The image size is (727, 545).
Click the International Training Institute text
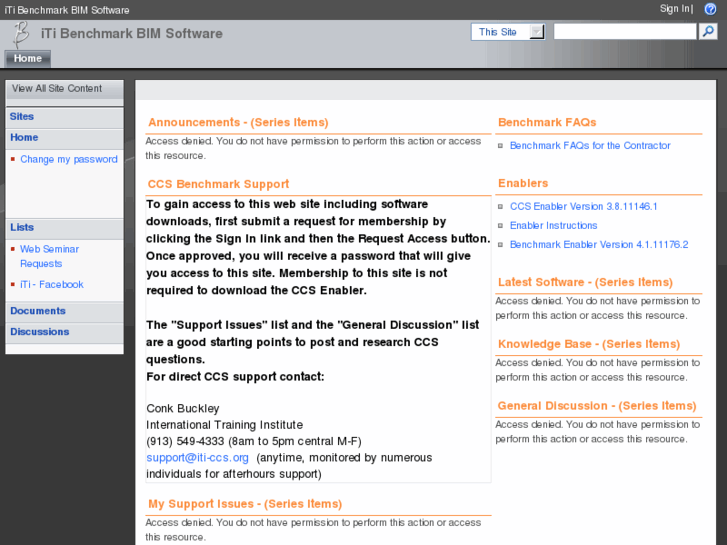(x=224, y=425)
